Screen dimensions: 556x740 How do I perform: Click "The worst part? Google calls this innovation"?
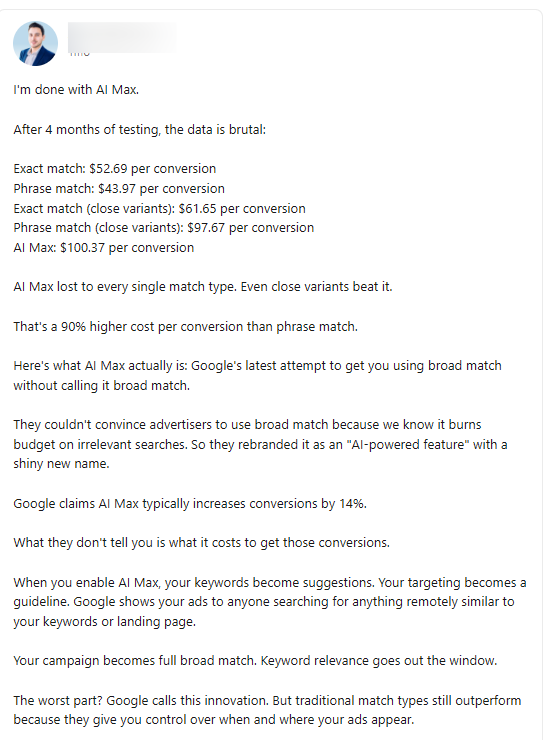(142, 700)
